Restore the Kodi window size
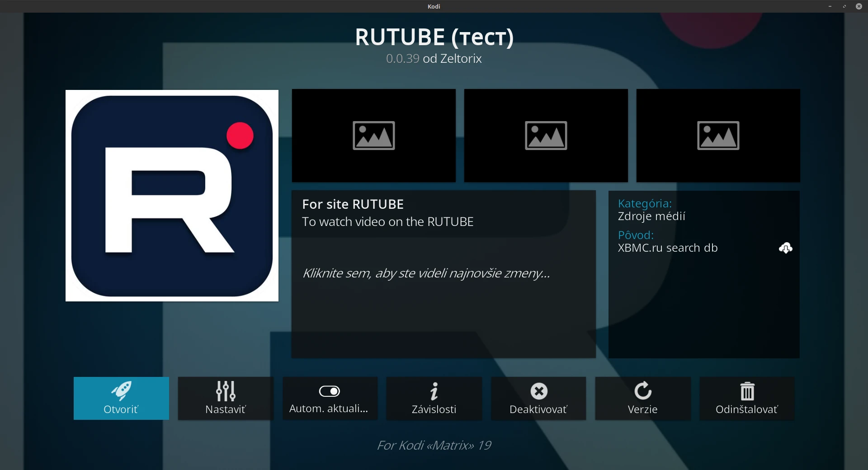Screen dimensions: 868x470 point(844,6)
